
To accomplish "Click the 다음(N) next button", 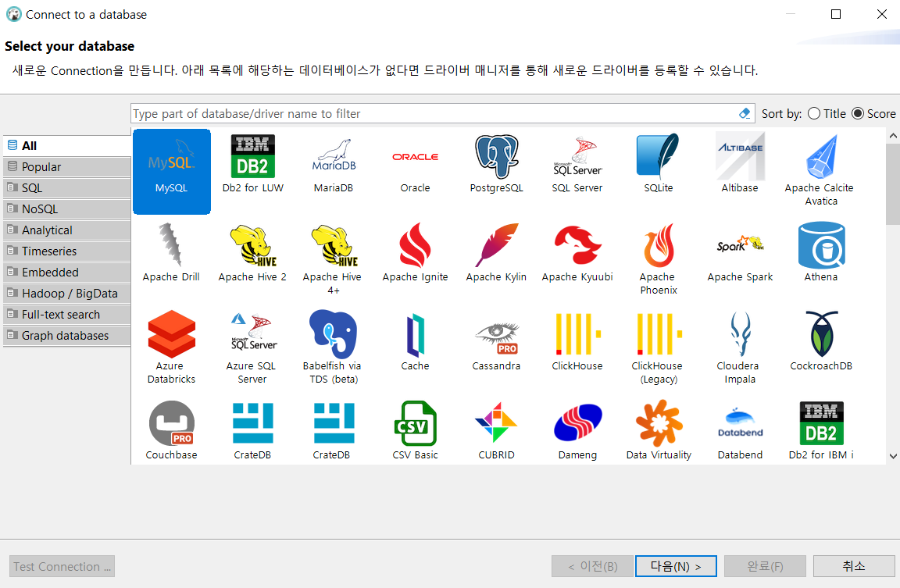I will [x=676, y=566].
